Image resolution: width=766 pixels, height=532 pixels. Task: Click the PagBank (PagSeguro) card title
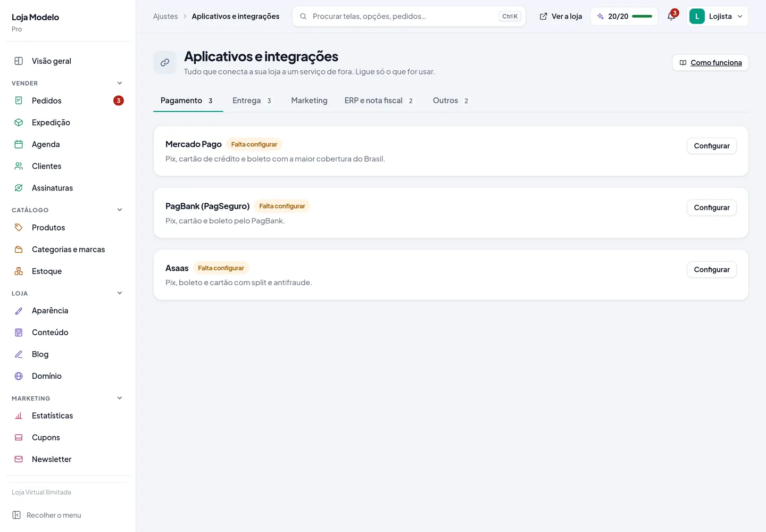tap(207, 206)
